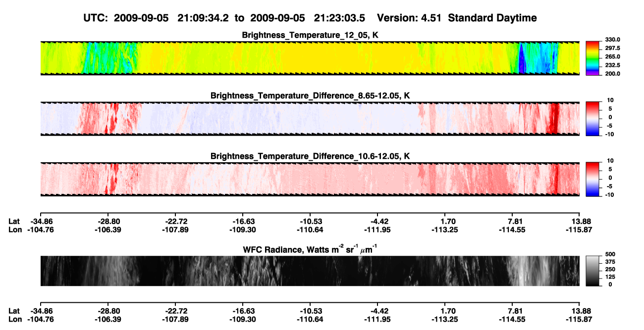Click upper axis longitude value -104.76

(x=40, y=230)
